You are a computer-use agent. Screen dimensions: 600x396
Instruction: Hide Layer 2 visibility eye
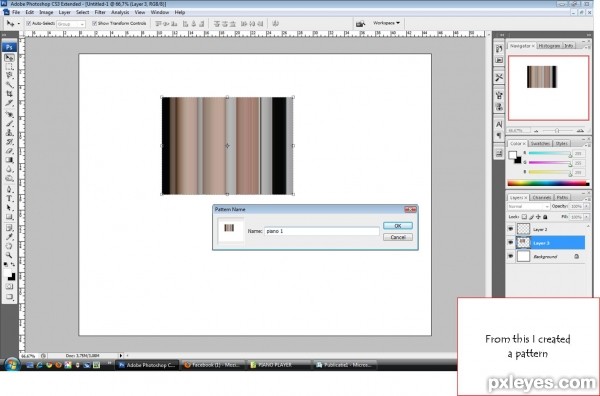point(510,229)
